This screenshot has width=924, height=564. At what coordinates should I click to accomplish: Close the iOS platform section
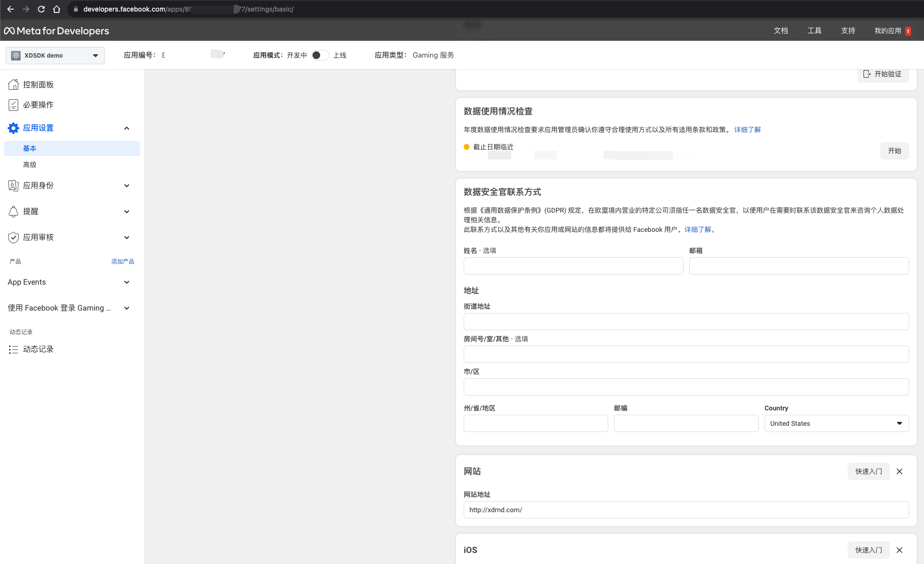pos(900,550)
